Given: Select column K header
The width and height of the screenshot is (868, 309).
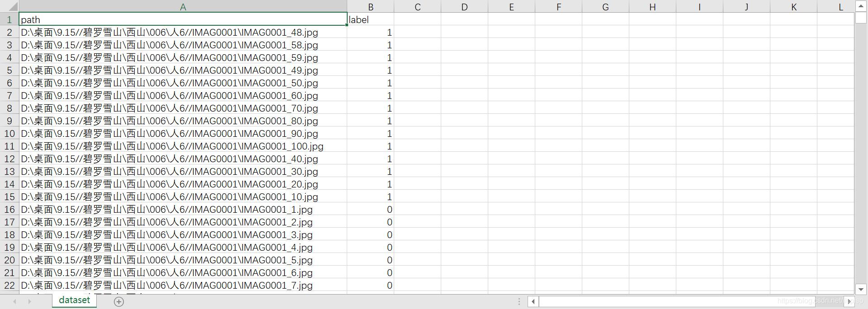Looking at the screenshot, I should tap(794, 6).
